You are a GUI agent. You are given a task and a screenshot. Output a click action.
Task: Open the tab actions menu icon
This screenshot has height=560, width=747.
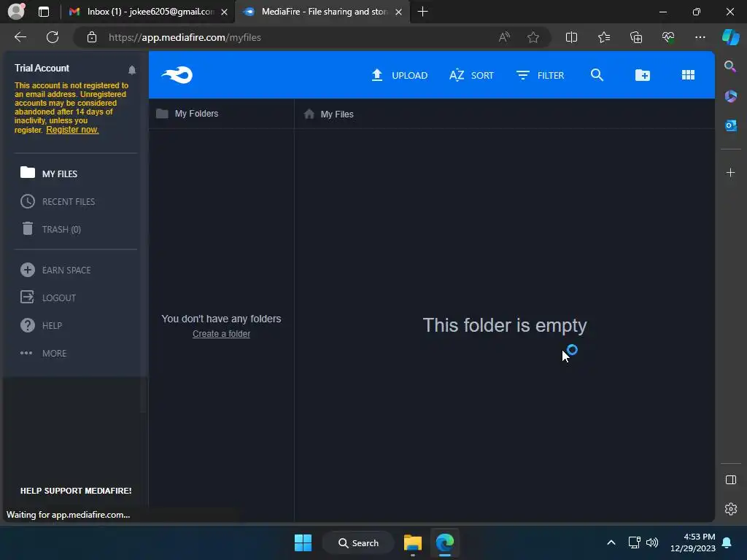[43, 12]
